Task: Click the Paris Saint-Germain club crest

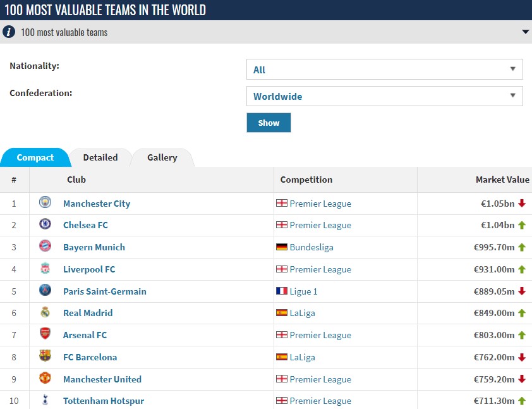Action: (x=45, y=290)
